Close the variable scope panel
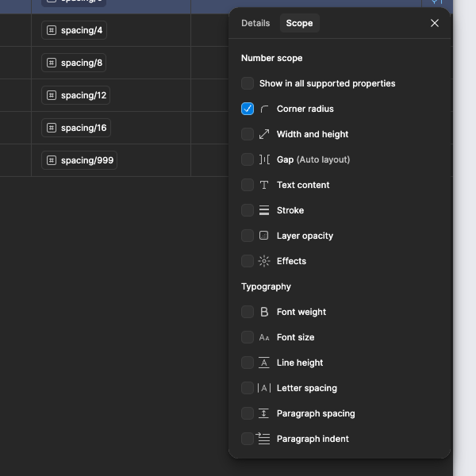476x476 pixels. (x=435, y=23)
